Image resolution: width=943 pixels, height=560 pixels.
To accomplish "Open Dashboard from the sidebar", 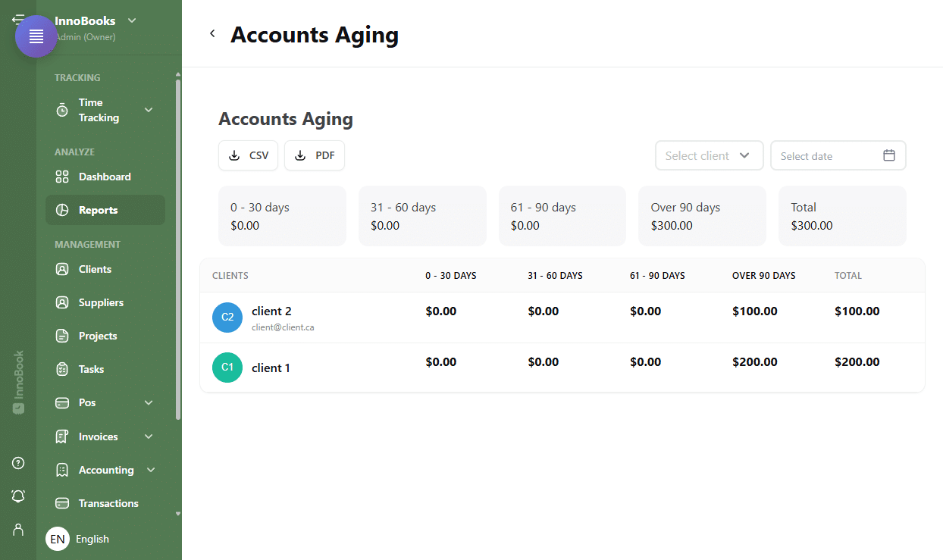I will click(105, 177).
